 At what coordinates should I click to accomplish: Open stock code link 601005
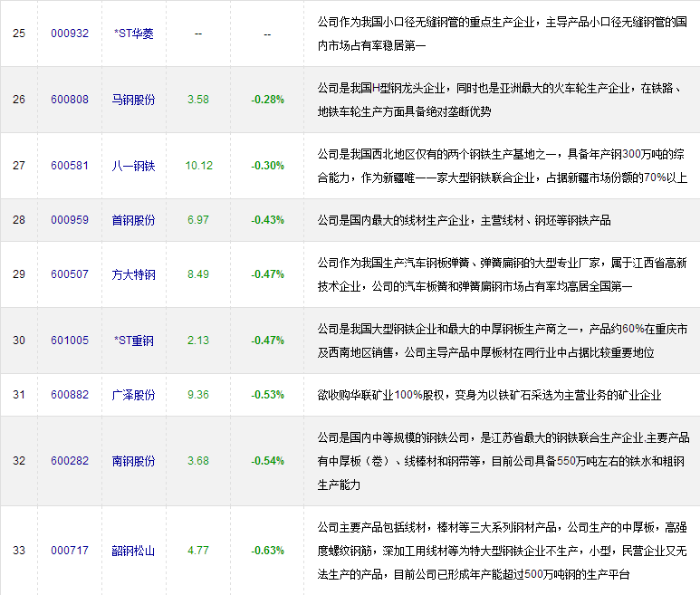tap(70, 341)
